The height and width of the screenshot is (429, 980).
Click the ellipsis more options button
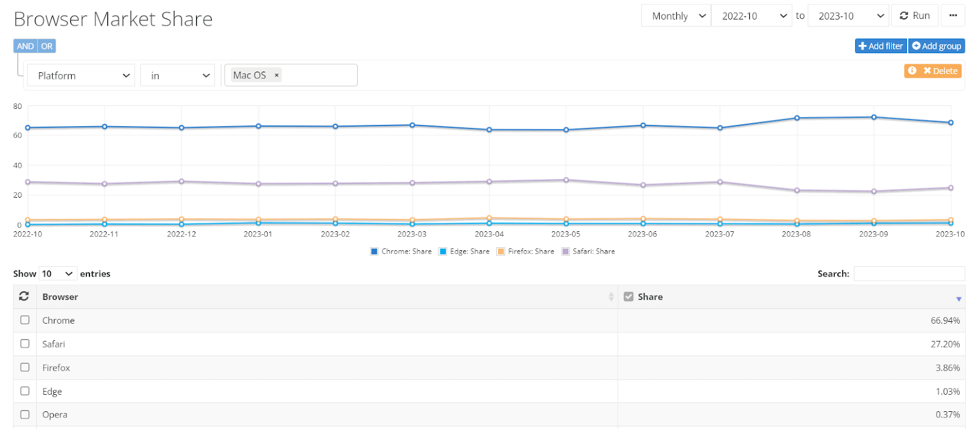953,16
